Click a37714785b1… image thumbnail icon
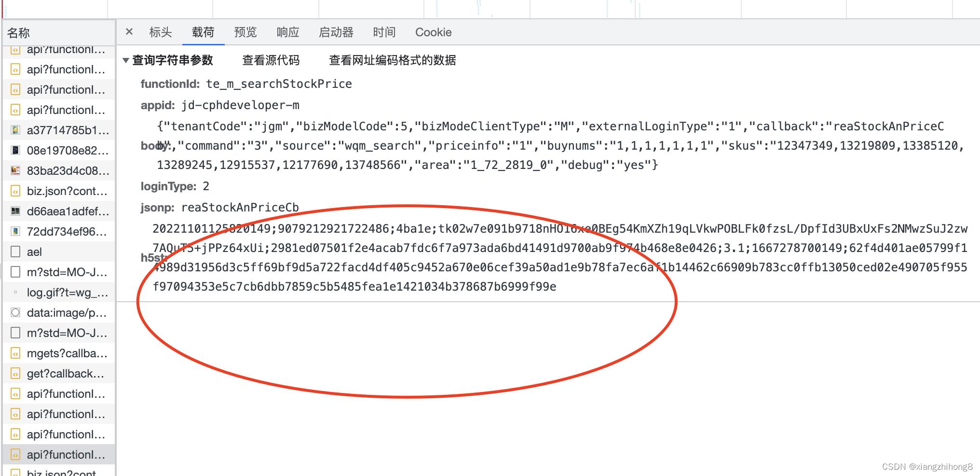This screenshot has width=980, height=476. click(15, 130)
